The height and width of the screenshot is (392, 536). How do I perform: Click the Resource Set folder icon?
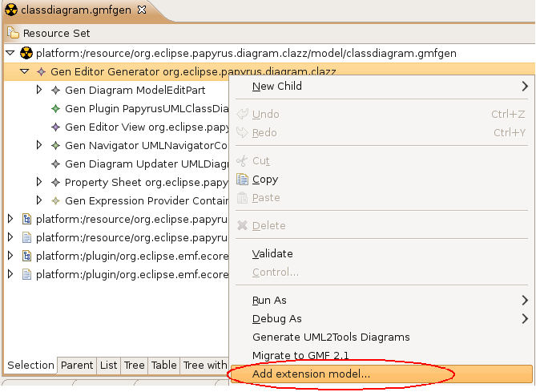click(13, 33)
